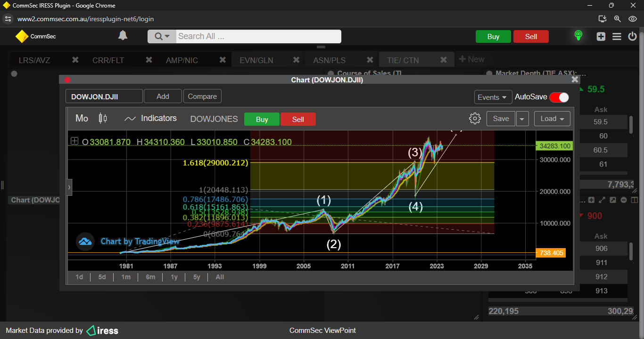Click the Compare button
Image resolution: width=644 pixels, height=339 pixels.
(202, 96)
